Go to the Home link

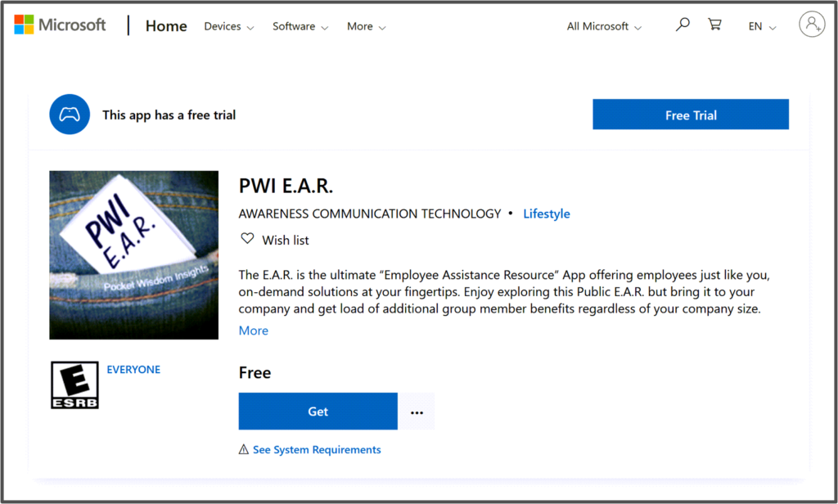(166, 25)
